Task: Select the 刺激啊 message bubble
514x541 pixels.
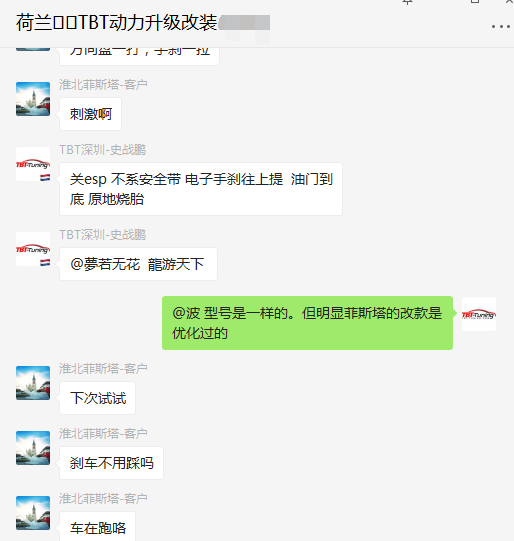Action: pos(90,114)
